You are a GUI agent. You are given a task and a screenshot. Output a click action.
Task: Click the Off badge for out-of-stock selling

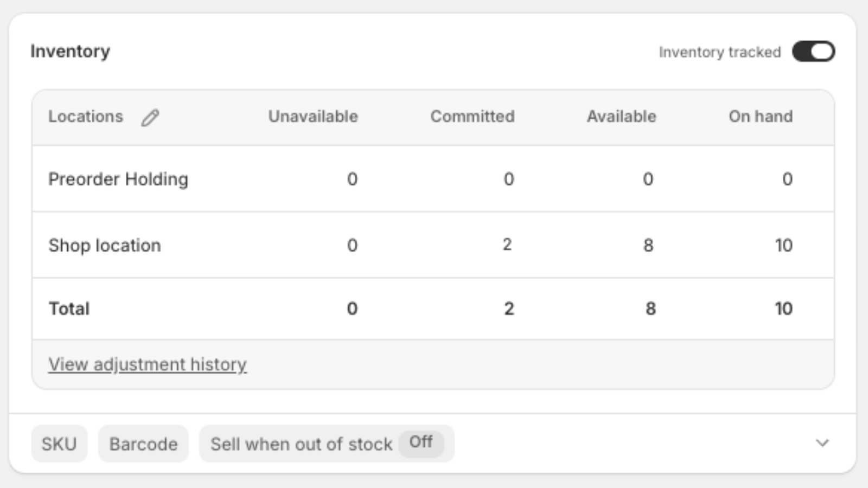pyautogui.click(x=421, y=442)
